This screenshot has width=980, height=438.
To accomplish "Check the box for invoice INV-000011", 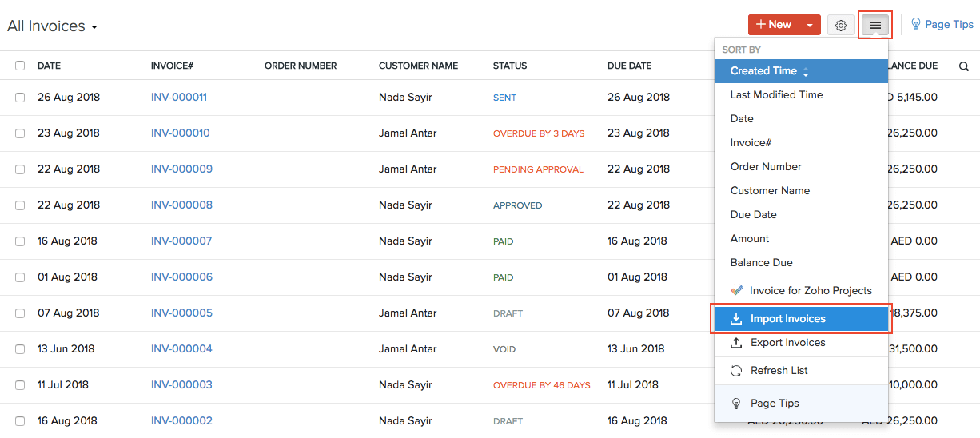I will (x=20, y=98).
